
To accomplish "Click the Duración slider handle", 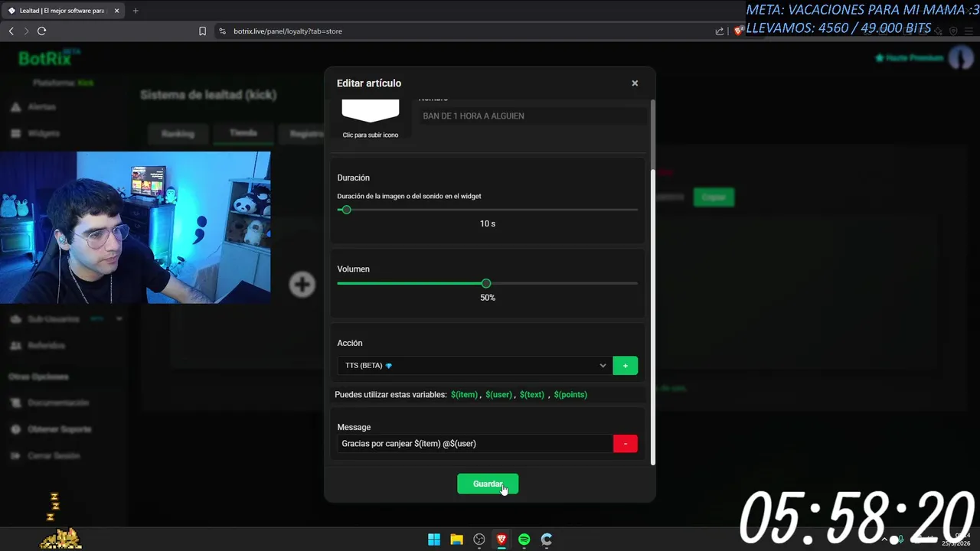I will tap(346, 210).
